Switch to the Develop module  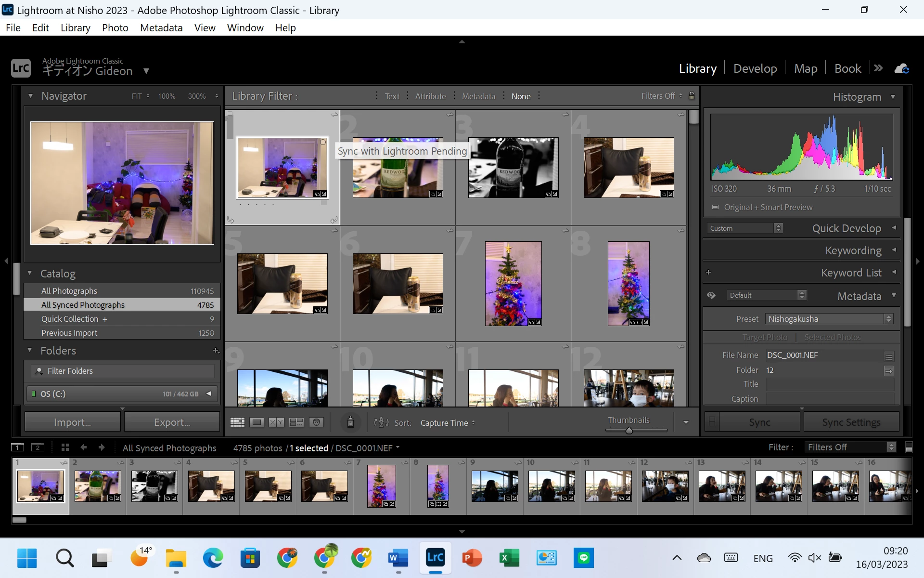(755, 68)
